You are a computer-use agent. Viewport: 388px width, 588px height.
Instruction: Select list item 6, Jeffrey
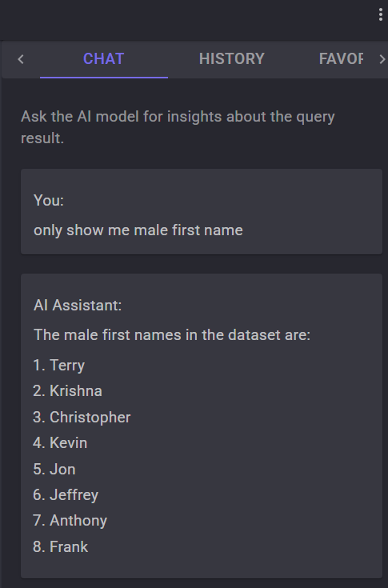[66, 495]
